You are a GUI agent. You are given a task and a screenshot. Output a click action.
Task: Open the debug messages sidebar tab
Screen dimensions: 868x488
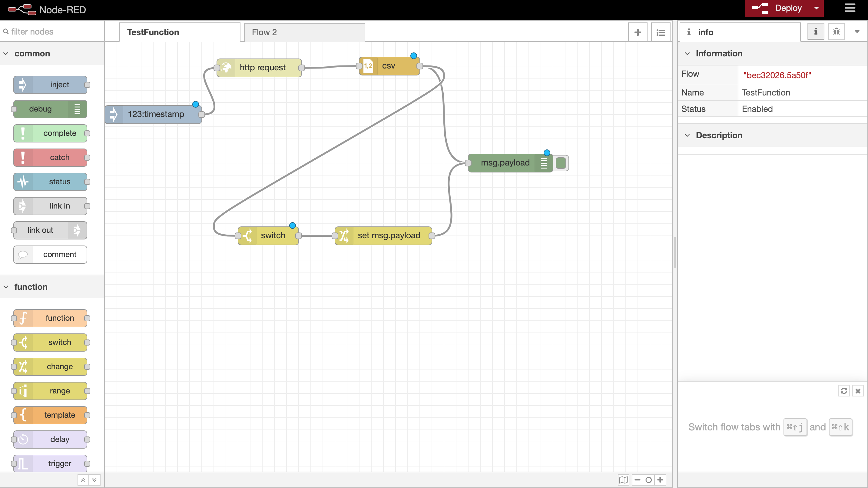836,32
